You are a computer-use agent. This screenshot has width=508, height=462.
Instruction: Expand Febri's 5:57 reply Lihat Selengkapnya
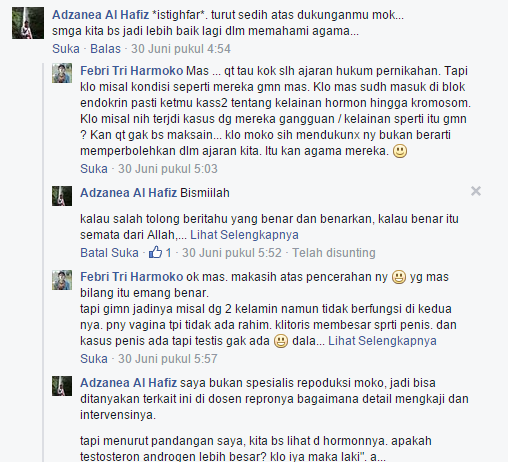pos(382,341)
